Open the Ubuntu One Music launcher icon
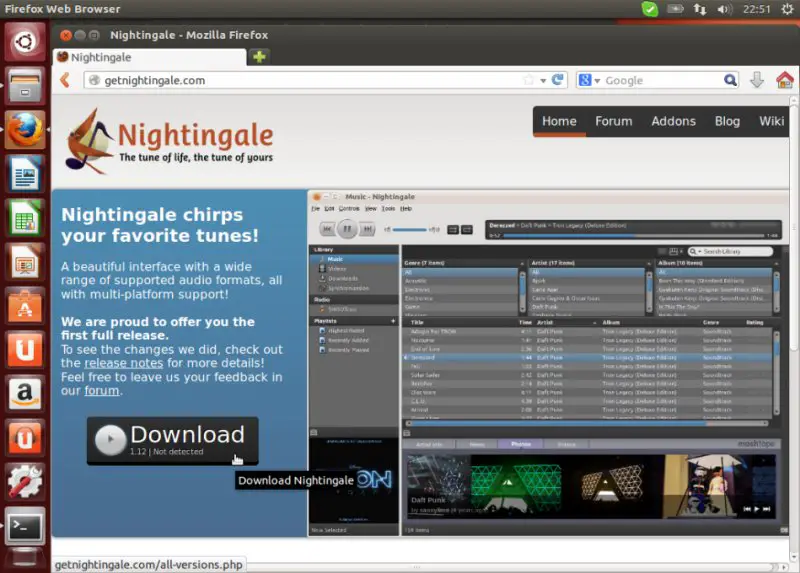The width and height of the screenshot is (800, 573). point(24,438)
